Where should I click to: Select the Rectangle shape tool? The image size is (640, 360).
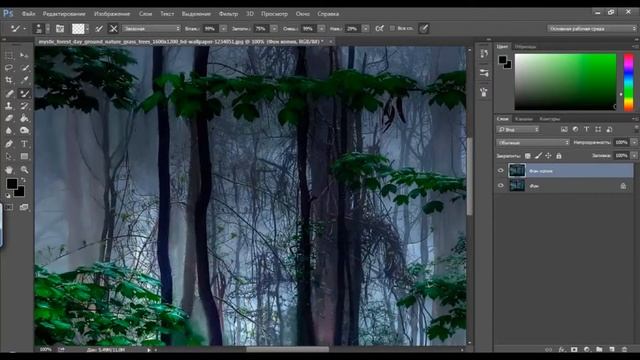[24, 156]
